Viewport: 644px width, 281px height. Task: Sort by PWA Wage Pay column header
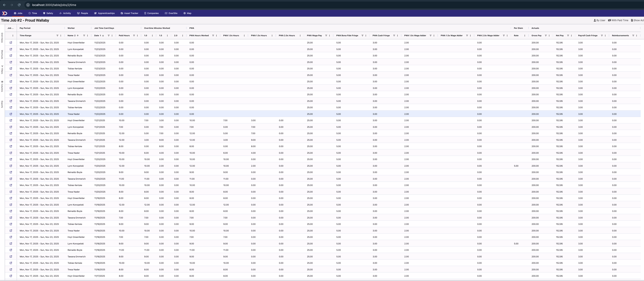pos(314,35)
